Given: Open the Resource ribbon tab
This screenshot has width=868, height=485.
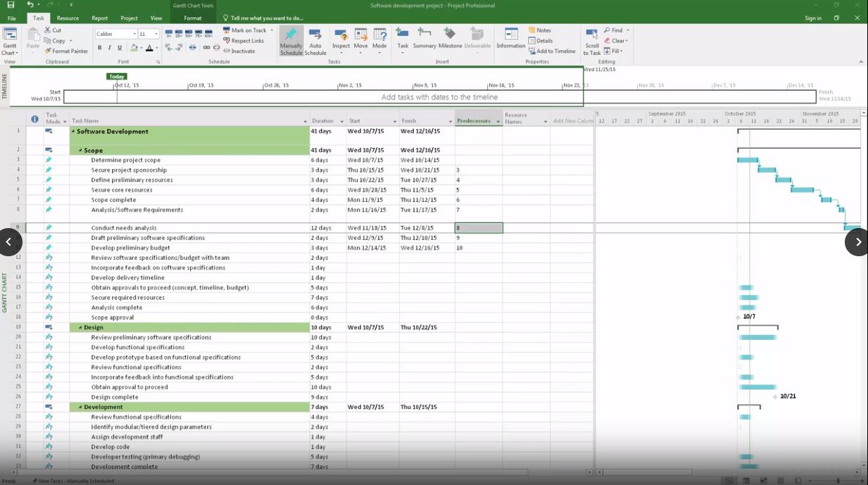Looking at the screenshot, I should point(68,18).
